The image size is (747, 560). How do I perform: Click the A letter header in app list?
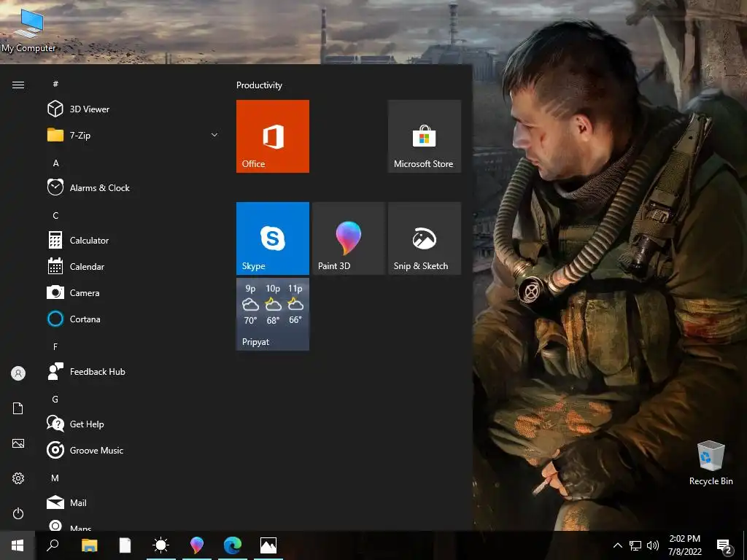click(x=55, y=163)
